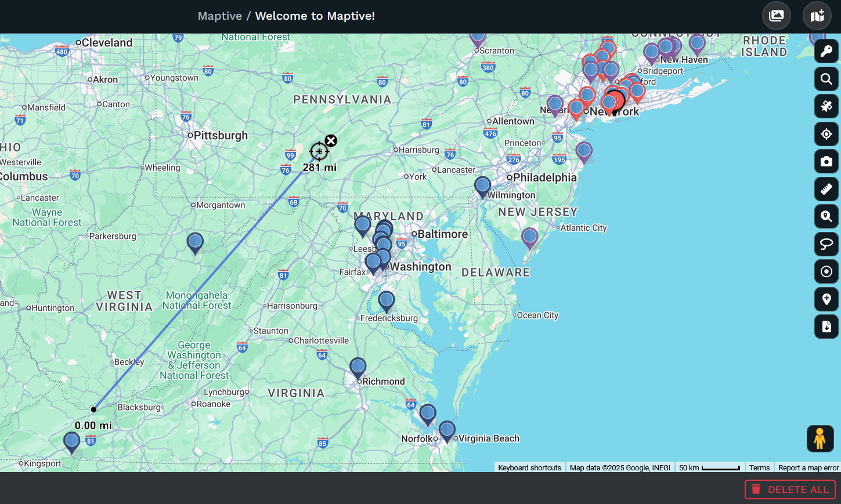This screenshot has width=841, height=504.
Task: Open the image gallery icon in header
Action: tap(777, 16)
